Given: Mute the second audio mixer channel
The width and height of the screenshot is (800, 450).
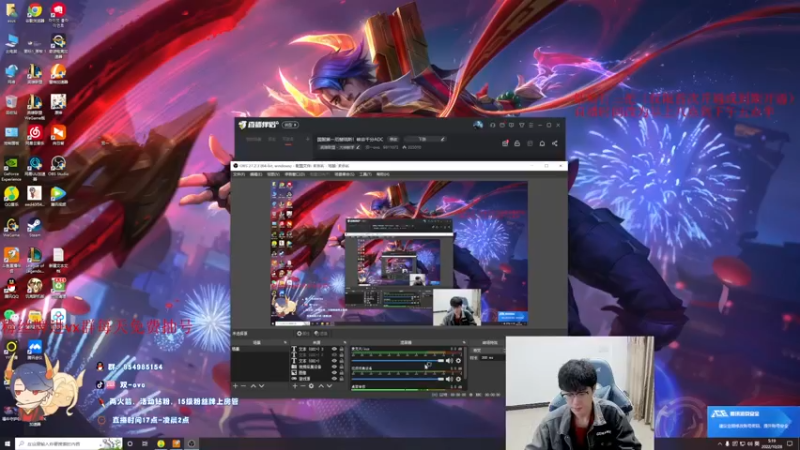Looking at the screenshot, I should click(449, 379).
